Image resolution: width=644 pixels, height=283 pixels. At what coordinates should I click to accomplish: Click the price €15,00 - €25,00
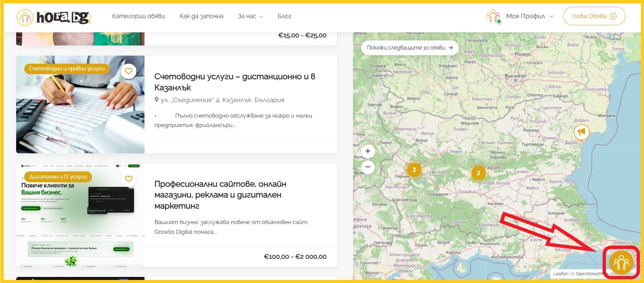[x=302, y=35]
